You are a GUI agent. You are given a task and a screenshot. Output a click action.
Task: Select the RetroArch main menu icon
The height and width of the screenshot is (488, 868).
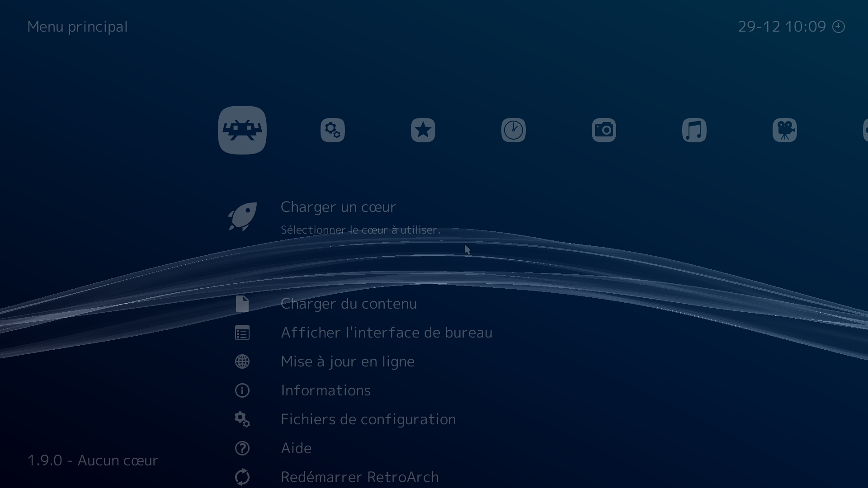pyautogui.click(x=242, y=130)
